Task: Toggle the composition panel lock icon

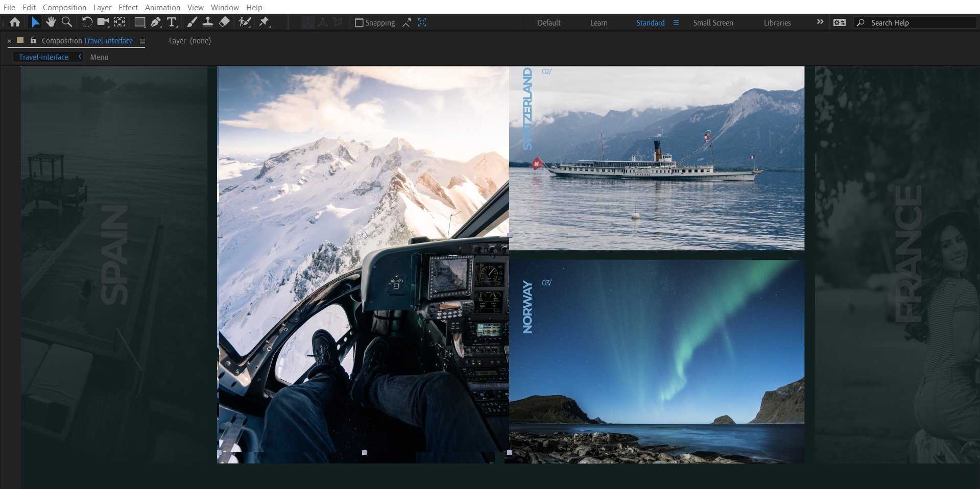Action: [x=33, y=40]
